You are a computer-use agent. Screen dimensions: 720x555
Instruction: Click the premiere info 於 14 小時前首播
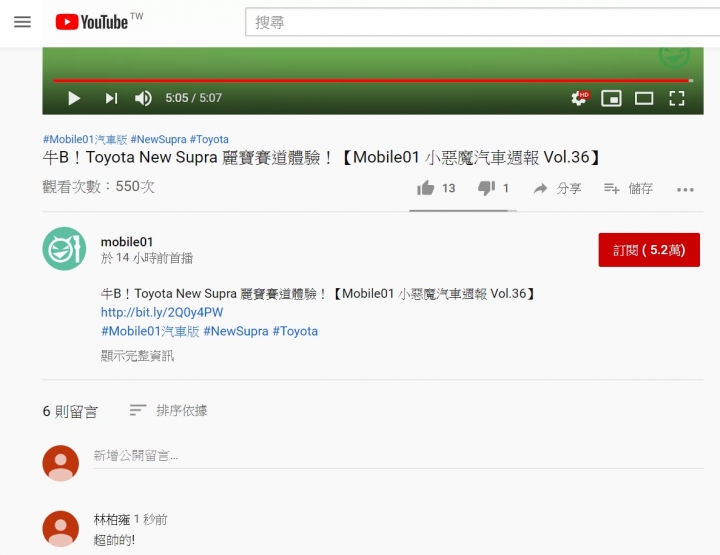tap(147, 258)
